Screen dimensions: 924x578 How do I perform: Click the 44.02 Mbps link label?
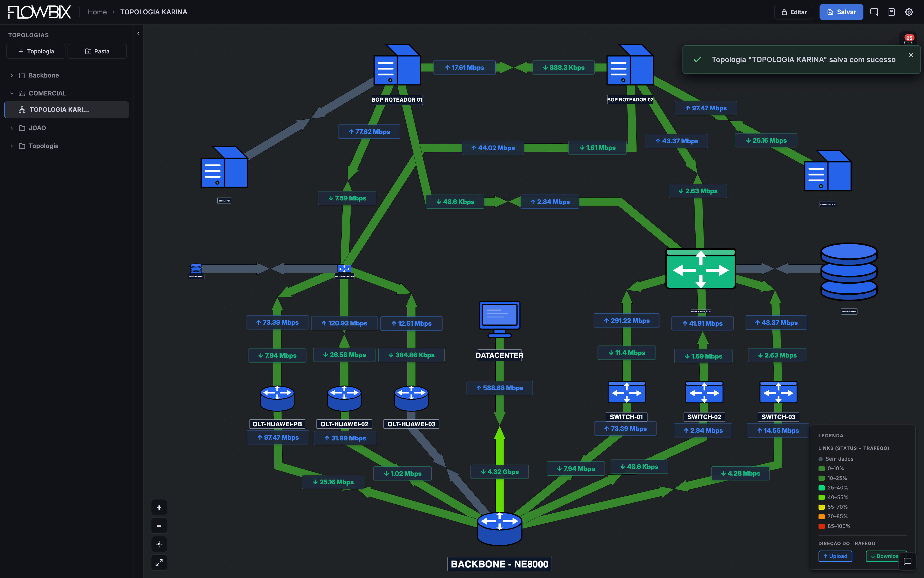(x=493, y=148)
